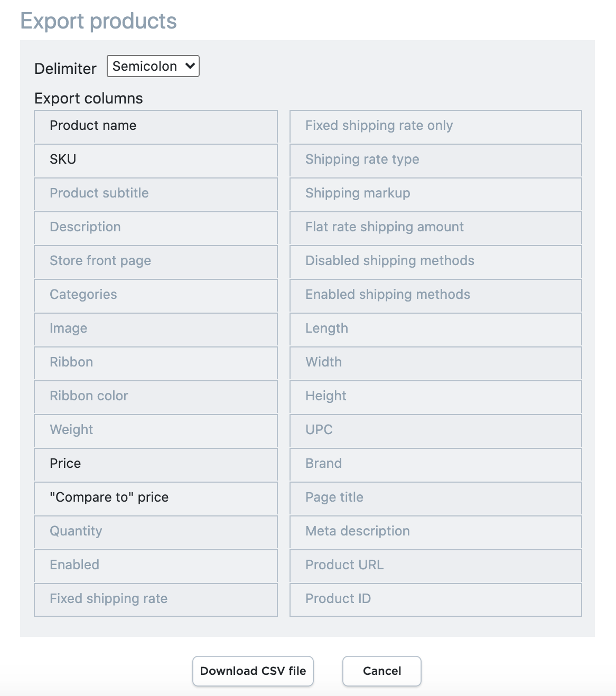The height and width of the screenshot is (696, 616).
Task: Open the Delimiter dropdown
Action: click(x=153, y=66)
